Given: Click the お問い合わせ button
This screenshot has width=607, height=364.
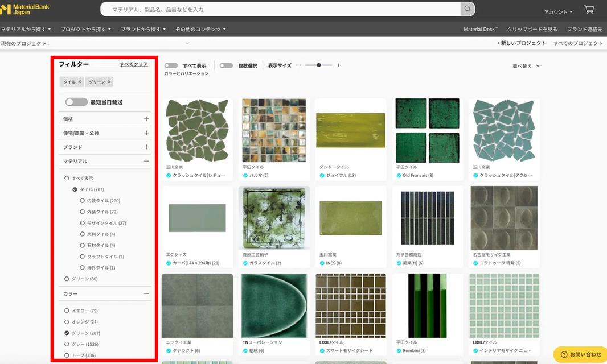Looking at the screenshot, I should [x=580, y=354].
